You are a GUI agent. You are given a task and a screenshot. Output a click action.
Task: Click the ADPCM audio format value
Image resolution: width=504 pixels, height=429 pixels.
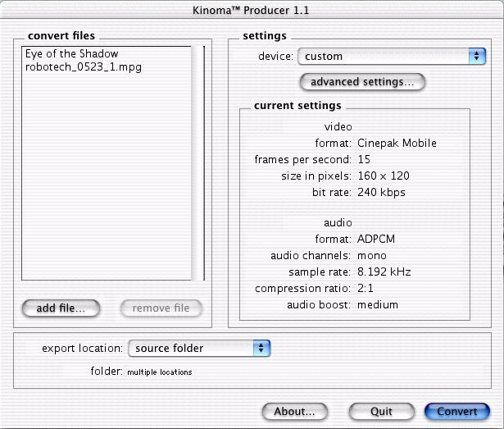376,240
